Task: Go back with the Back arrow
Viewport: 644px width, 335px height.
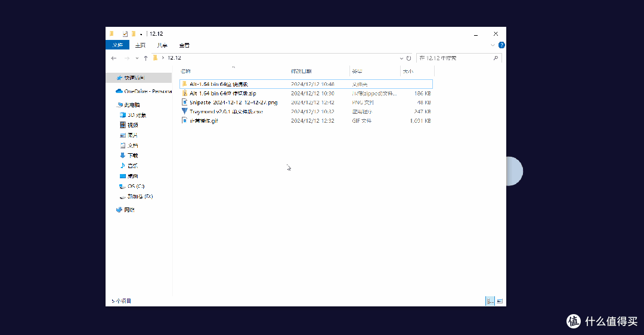Action: pyautogui.click(x=114, y=58)
